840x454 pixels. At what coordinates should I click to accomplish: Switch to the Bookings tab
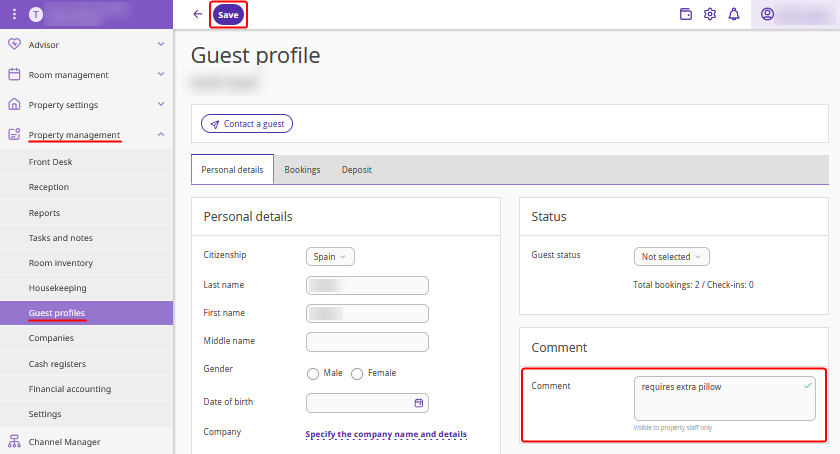coord(302,170)
